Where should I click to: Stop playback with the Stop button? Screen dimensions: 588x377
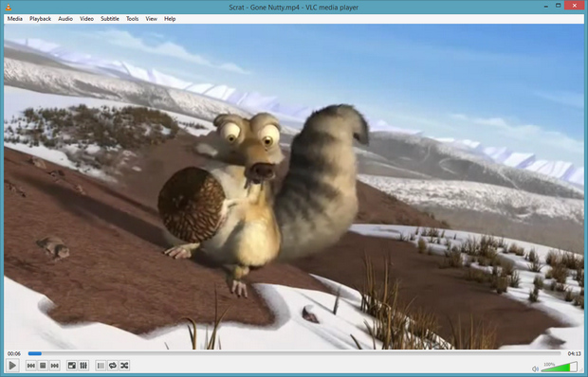pos(43,366)
